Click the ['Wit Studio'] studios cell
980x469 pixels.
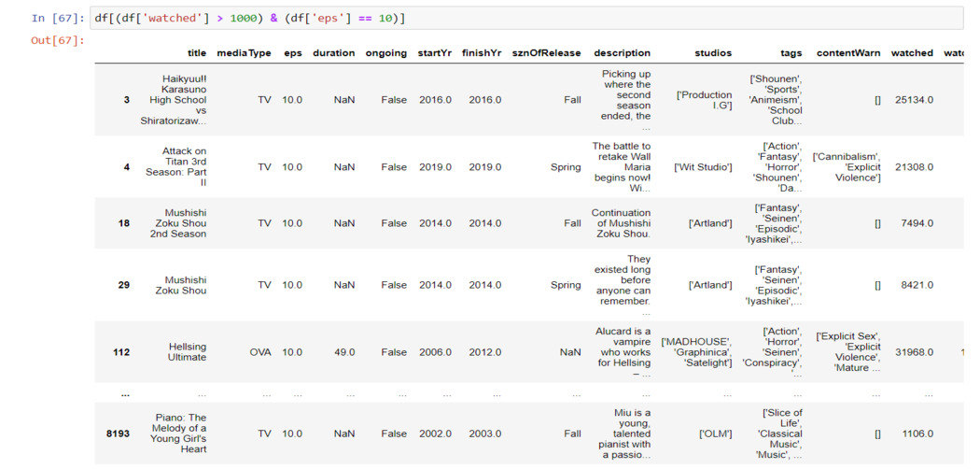(x=703, y=167)
